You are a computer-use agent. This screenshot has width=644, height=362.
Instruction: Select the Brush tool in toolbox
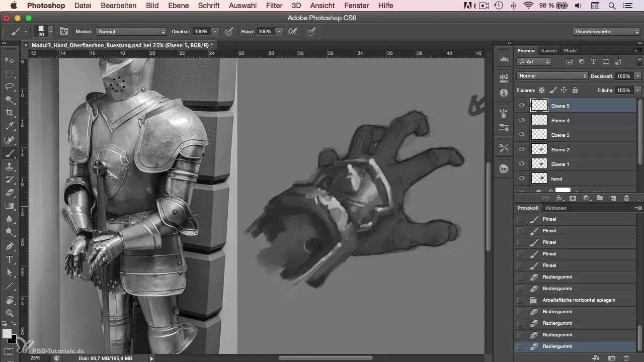click(x=10, y=153)
